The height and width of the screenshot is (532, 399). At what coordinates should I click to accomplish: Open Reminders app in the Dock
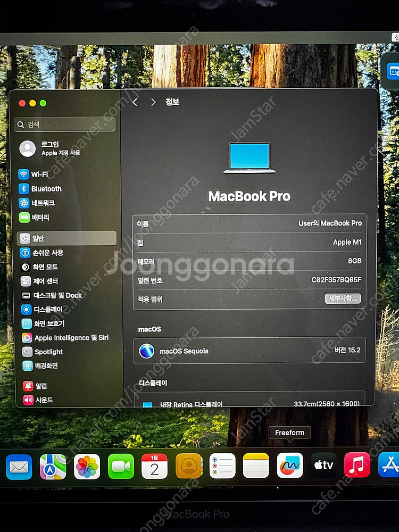click(x=222, y=466)
